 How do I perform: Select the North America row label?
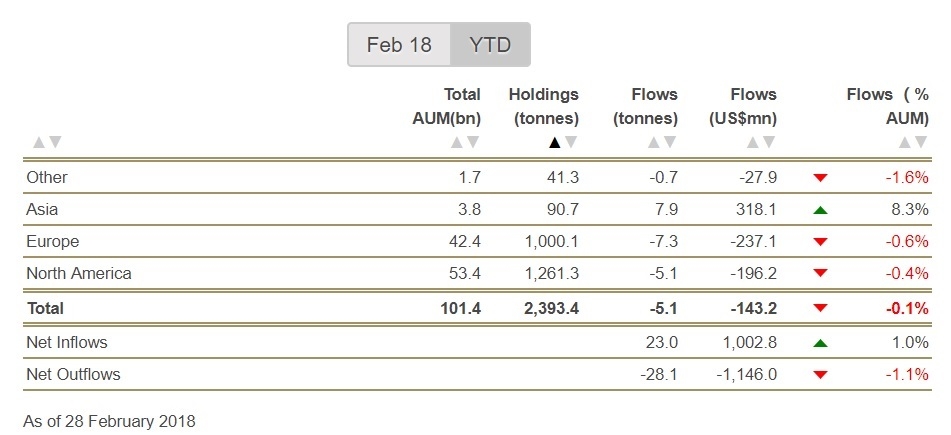coord(79,273)
